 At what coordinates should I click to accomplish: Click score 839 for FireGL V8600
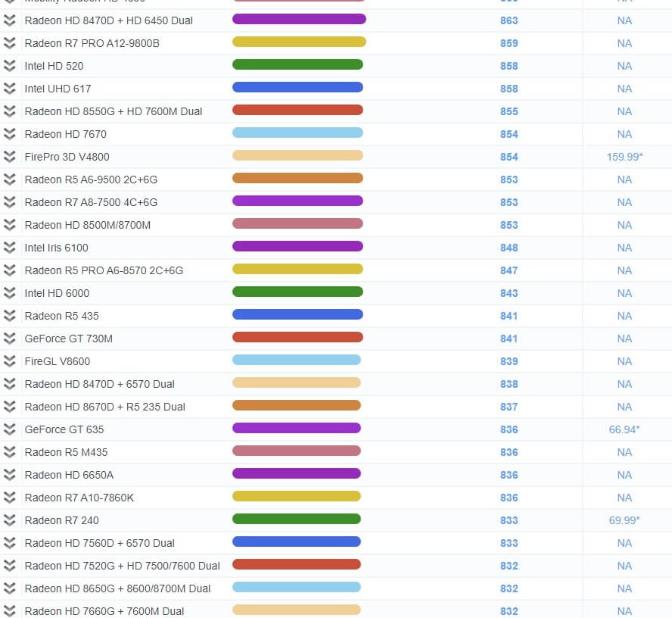click(x=509, y=361)
